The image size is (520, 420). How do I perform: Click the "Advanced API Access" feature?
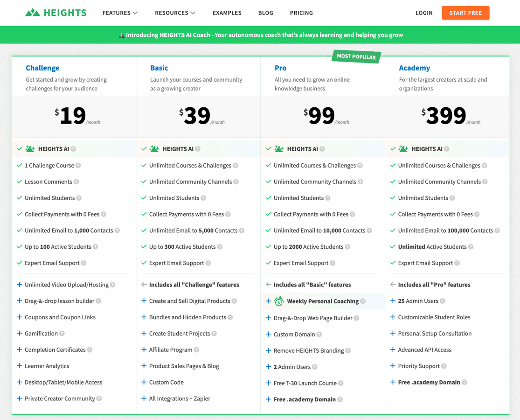[x=425, y=350]
